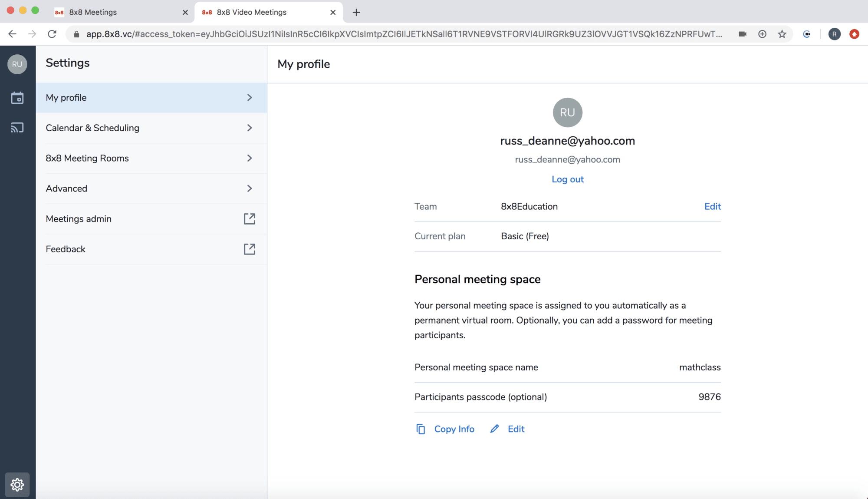Expand Calendar & Scheduling settings

coord(249,128)
